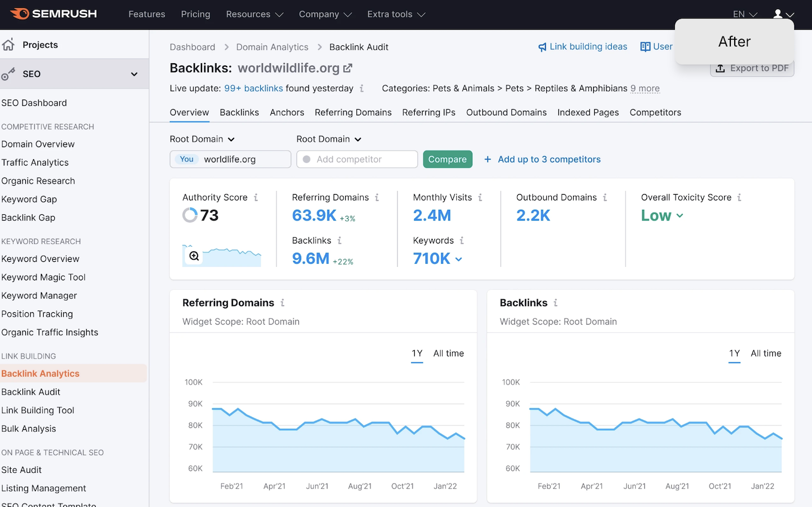
Task: Open the Resources menu
Action: click(x=255, y=15)
